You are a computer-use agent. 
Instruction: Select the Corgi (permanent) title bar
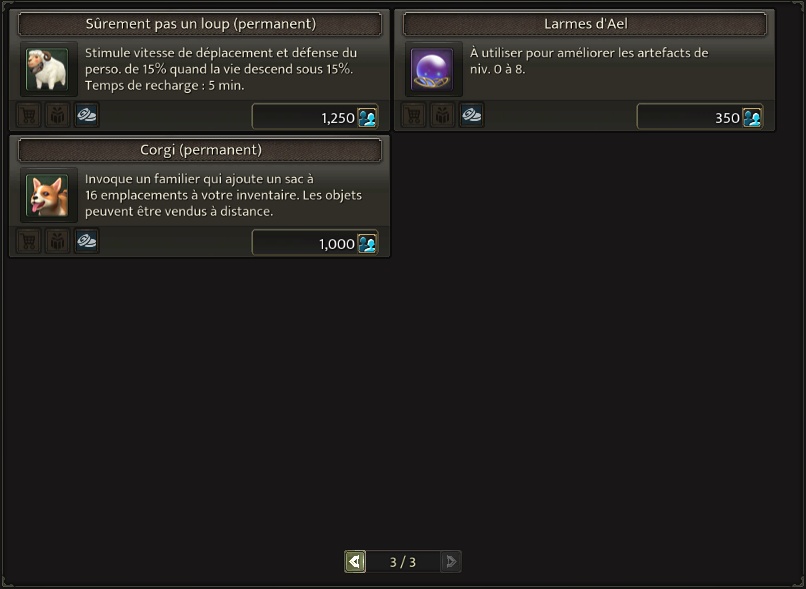(x=200, y=150)
